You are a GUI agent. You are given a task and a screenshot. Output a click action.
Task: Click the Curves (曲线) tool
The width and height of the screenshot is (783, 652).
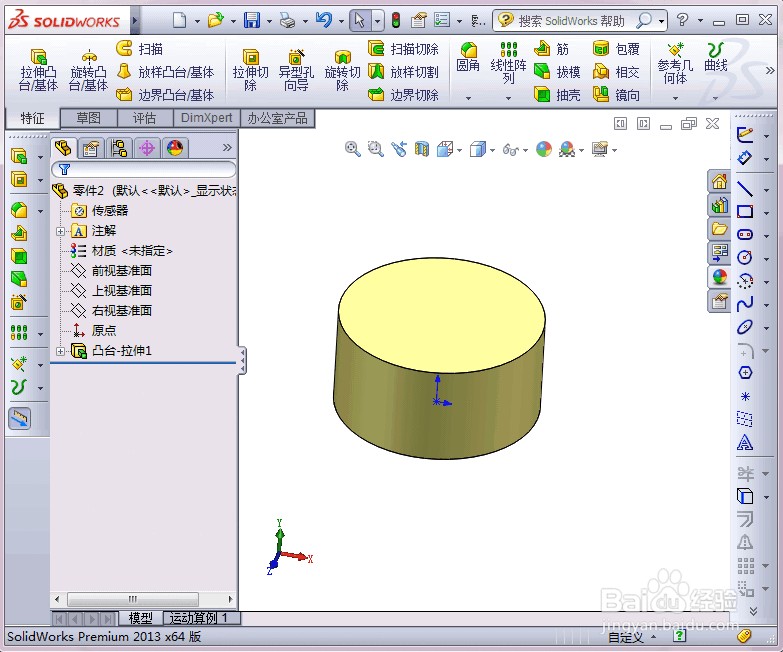tap(716, 57)
